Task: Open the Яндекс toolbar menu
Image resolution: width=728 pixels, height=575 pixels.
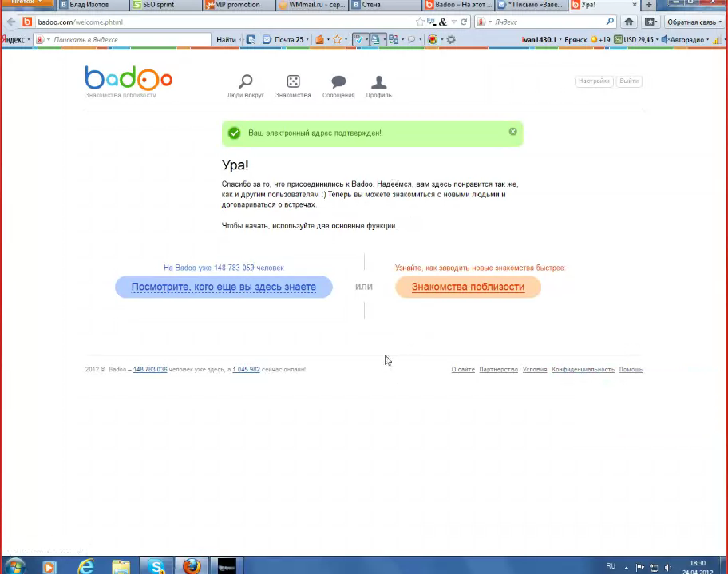Action: coord(15,39)
